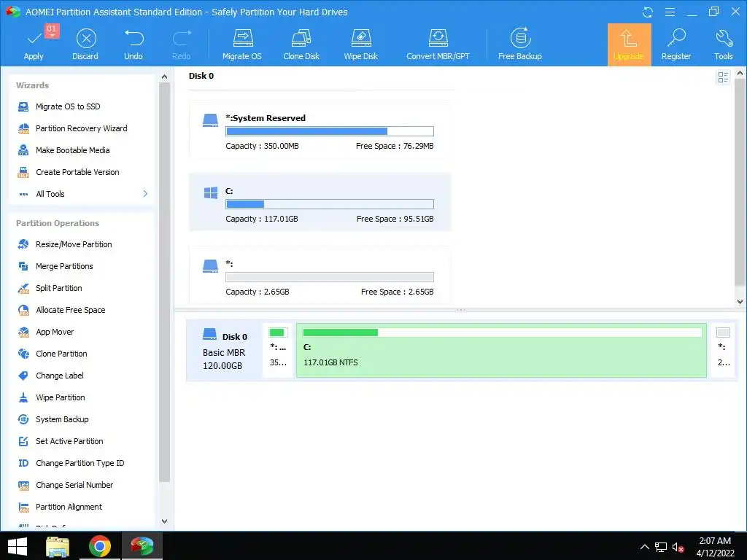Click the Wizards section header

pyautogui.click(x=32, y=85)
